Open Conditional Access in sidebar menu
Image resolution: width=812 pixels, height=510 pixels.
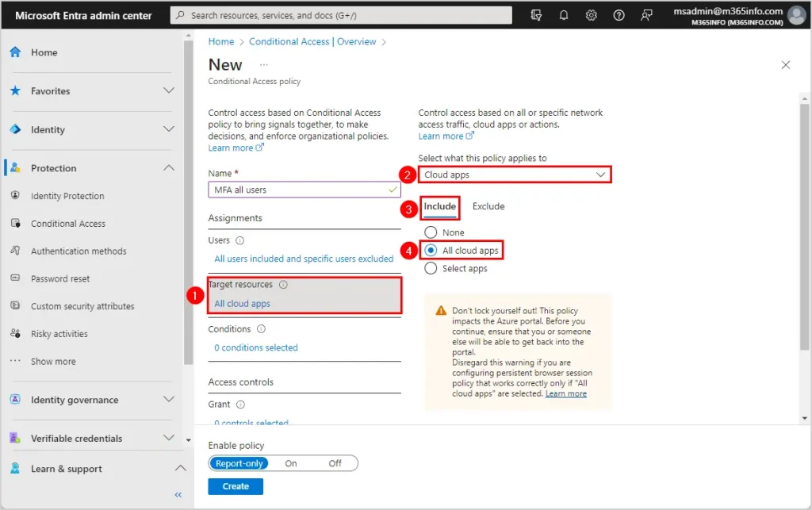tap(68, 224)
